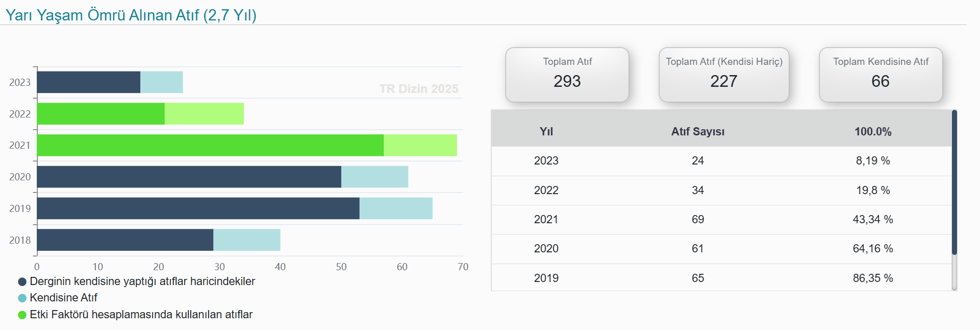This screenshot has height=330, width=980.
Task: Click the 'Etki Faktörü hesaplamasında kullanılan atıflar' legend label
Action: [141, 315]
